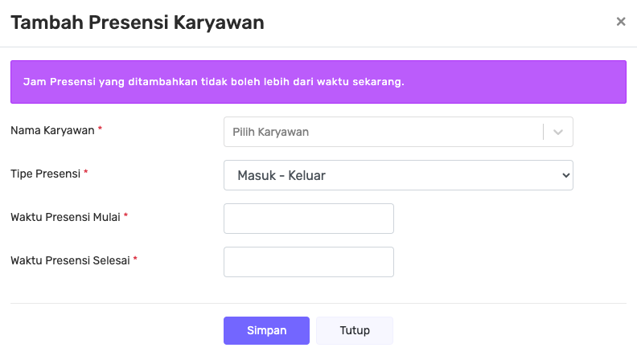The height and width of the screenshot is (364, 637).
Task: Click the Waktu Presensi Selesai label
Action: click(x=70, y=260)
